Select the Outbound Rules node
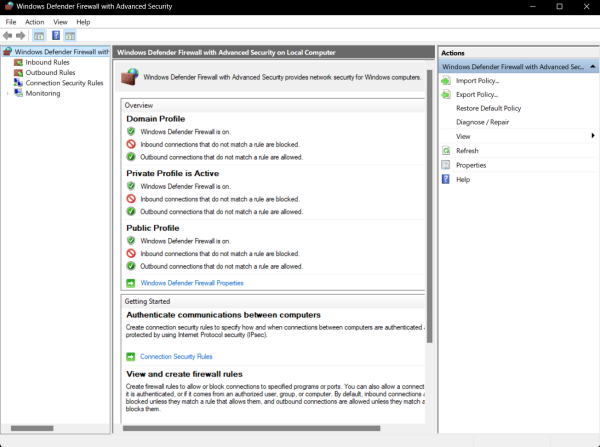This screenshot has width=600, height=447. 50,72
